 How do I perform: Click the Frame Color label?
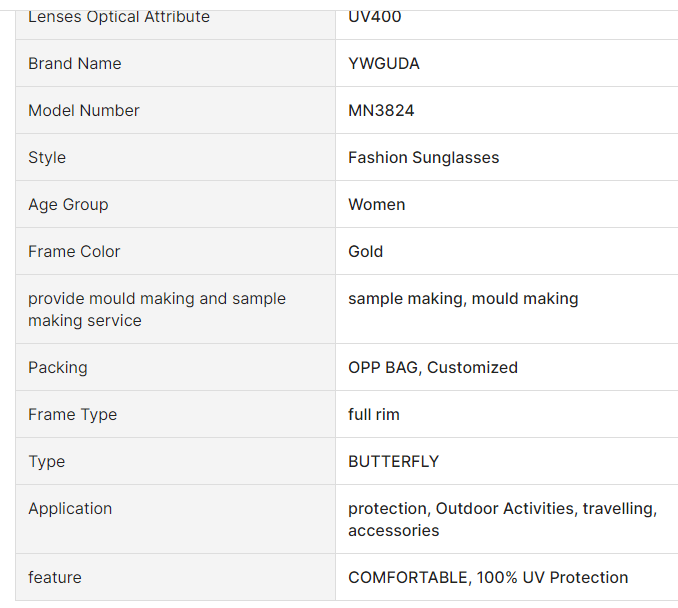click(x=74, y=252)
